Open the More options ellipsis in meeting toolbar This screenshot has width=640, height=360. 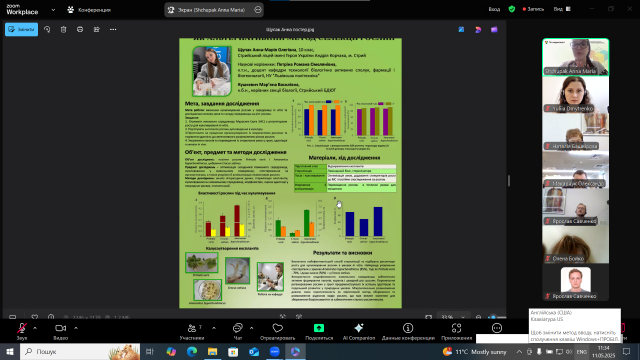(x=497, y=328)
